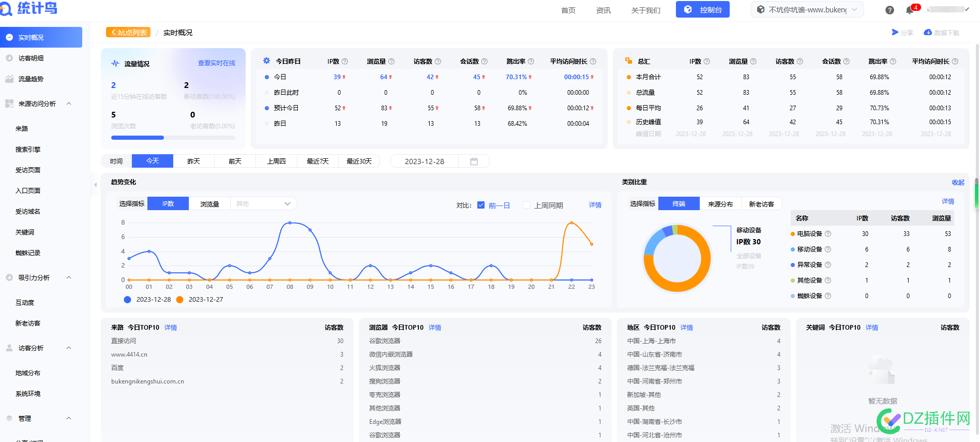Click the 控制台 button
Screen dimensions: 980x442
(703, 9)
